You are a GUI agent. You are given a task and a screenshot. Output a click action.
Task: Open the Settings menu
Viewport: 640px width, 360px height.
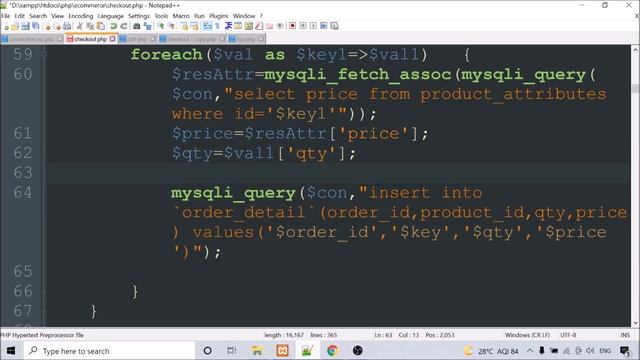tap(139, 16)
